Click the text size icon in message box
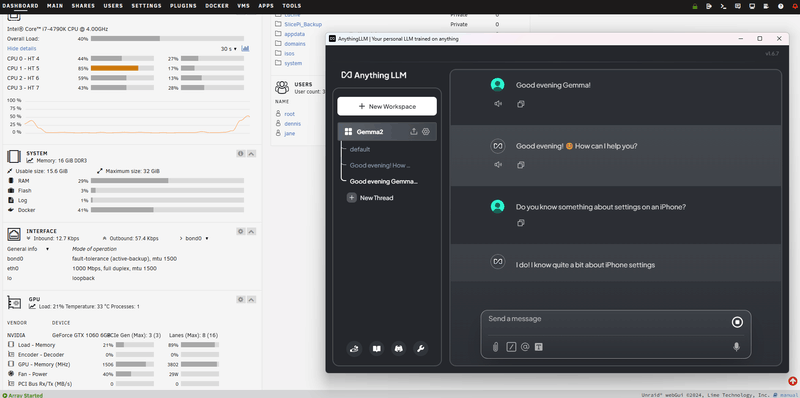 click(539, 347)
